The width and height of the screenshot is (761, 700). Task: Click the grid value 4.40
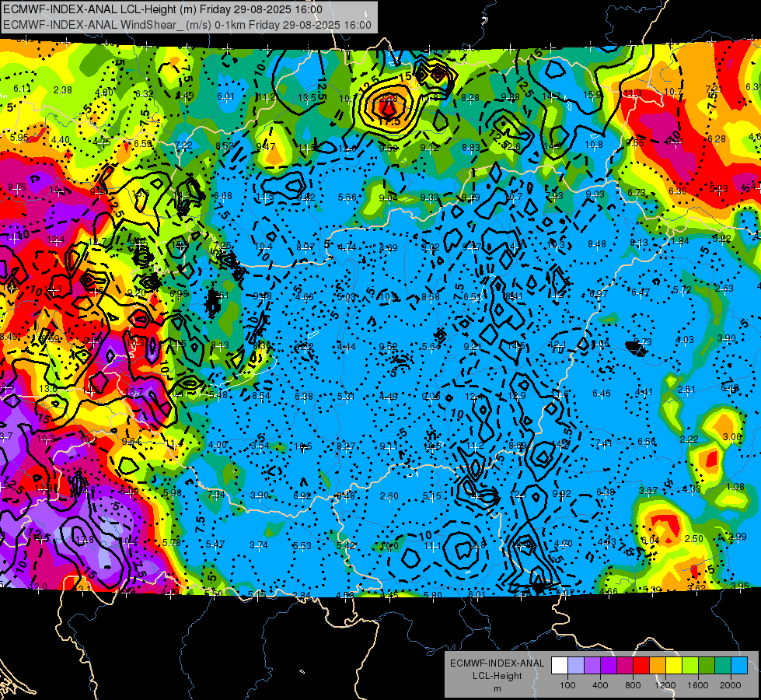tap(60, 140)
